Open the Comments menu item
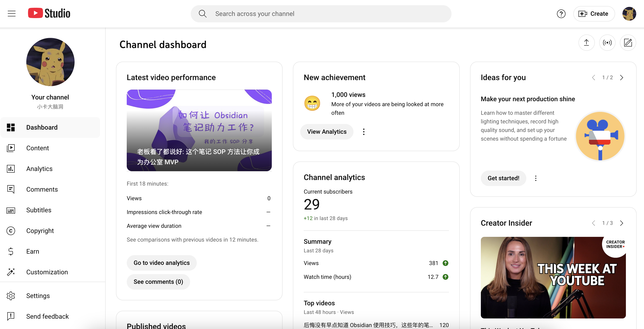The image size is (644, 329). pyautogui.click(x=50, y=189)
